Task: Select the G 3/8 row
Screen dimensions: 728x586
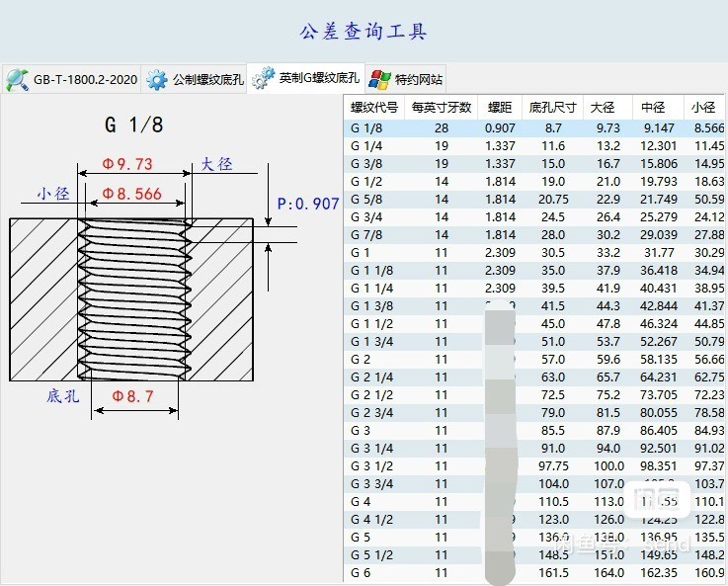Action: 534,163
